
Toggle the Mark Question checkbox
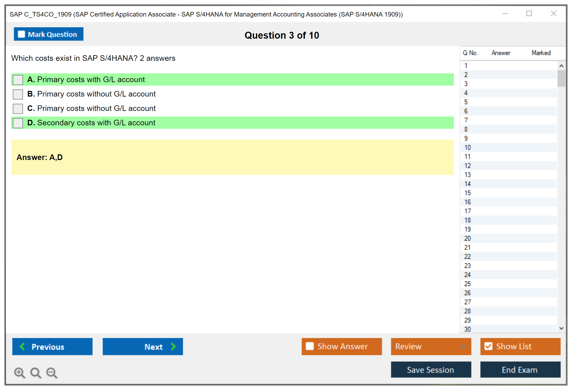click(21, 34)
